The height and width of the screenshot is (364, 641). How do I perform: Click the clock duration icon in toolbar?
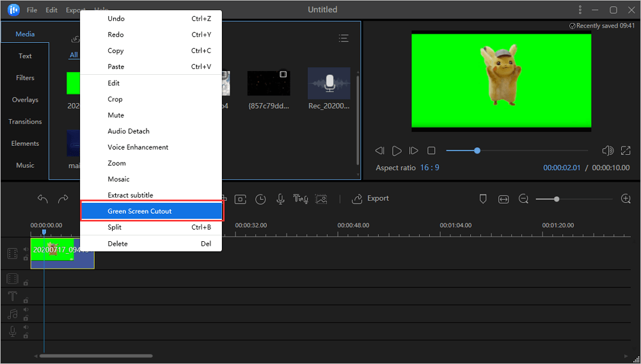point(260,199)
